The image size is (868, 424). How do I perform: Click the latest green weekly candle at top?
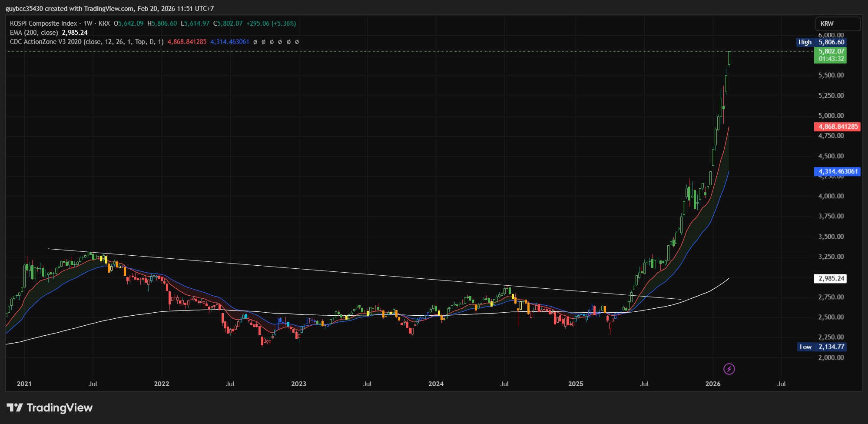point(729,58)
